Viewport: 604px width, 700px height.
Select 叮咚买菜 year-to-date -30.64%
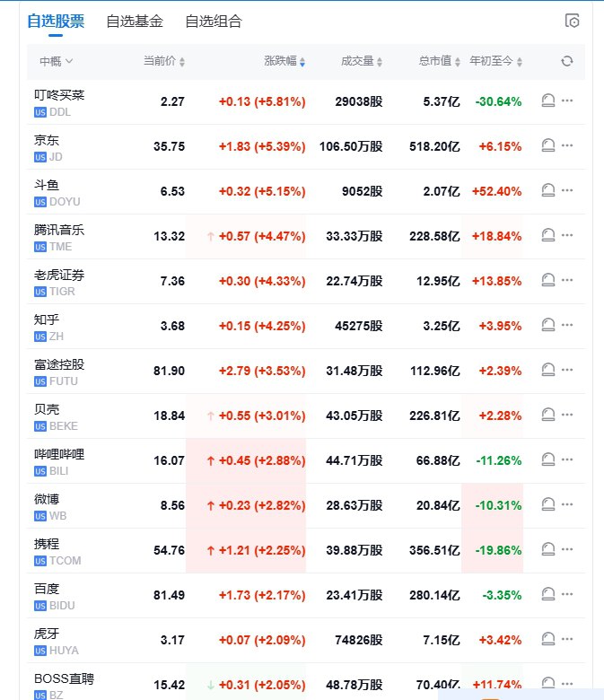tap(499, 101)
